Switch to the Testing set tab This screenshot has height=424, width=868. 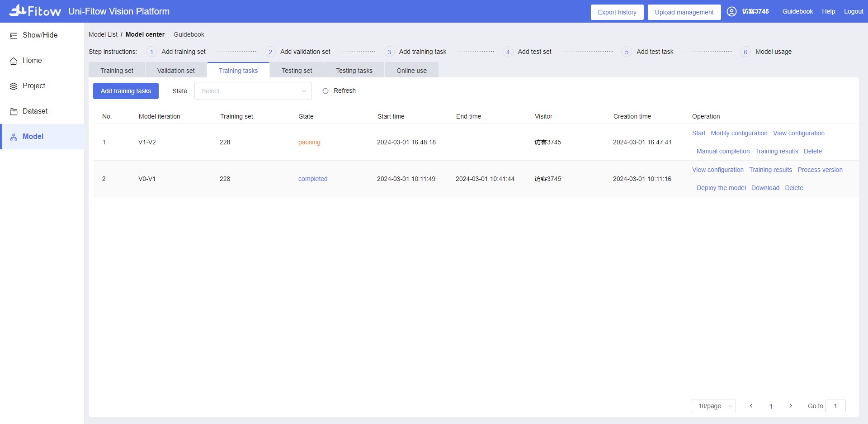(x=297, y=71)
